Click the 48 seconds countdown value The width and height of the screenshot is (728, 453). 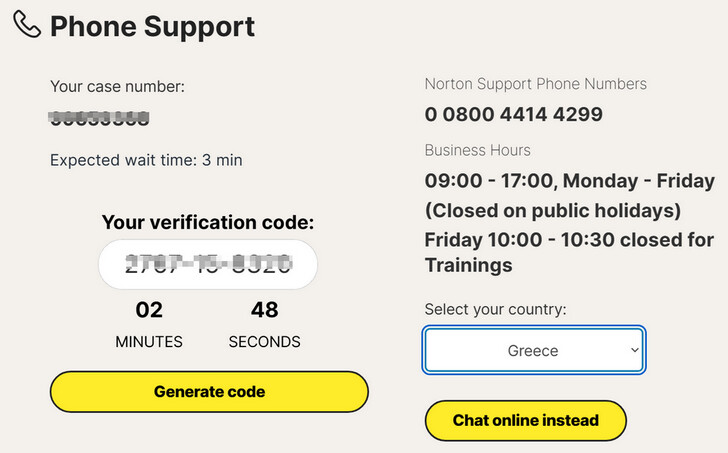pos(265,310)
